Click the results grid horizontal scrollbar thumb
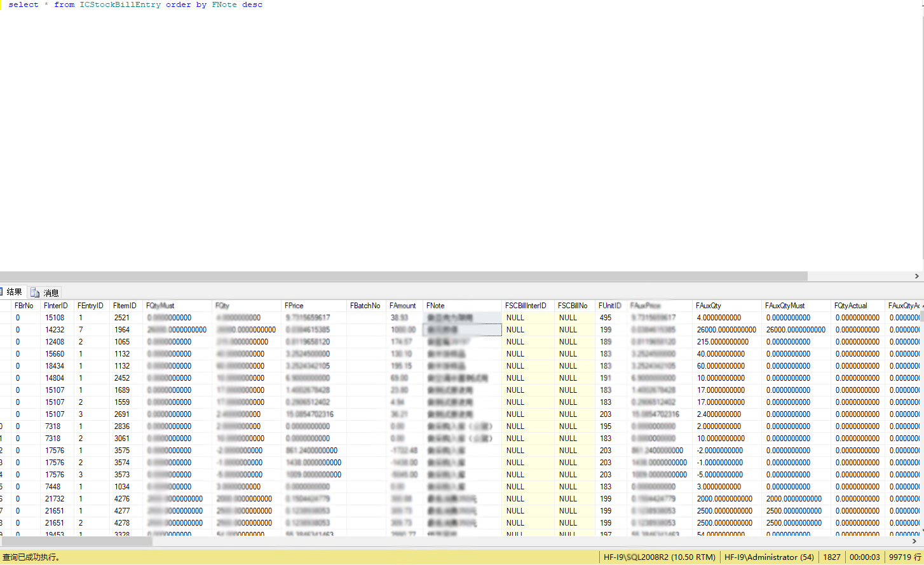924x565 pixels. [76, 541]
